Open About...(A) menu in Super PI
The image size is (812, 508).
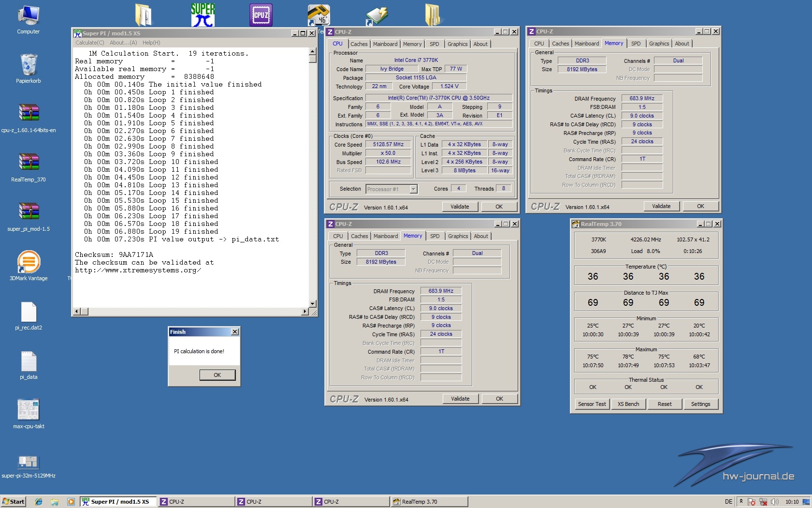(x=123, y=43)
